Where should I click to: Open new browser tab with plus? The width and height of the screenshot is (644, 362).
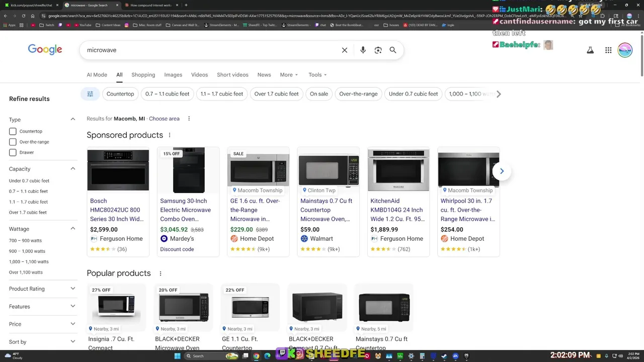point(186,5)
